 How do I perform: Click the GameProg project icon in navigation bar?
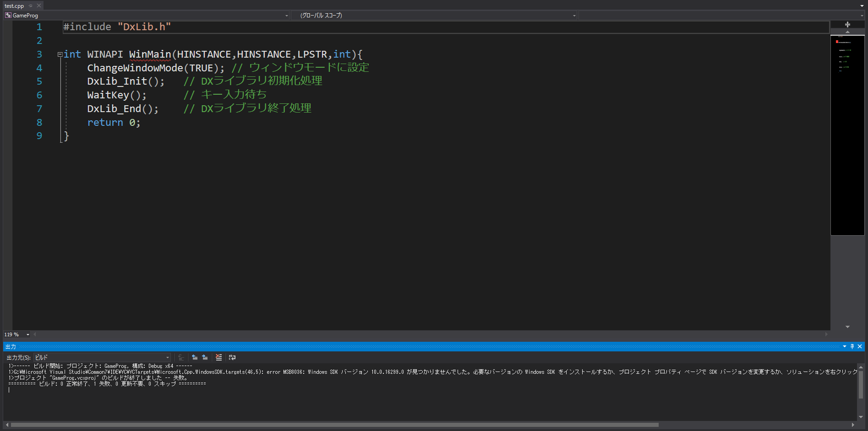click(x=8, y=16)
